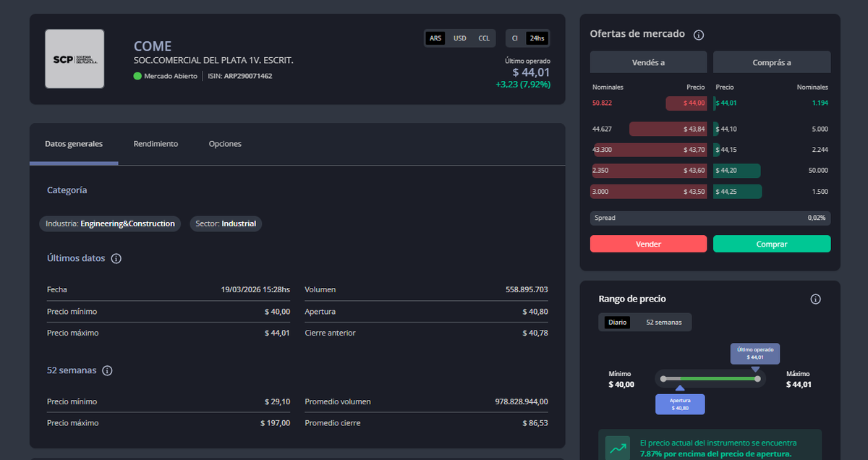Select sell offer at $ 43,84
Image resolution: width=868 pixels, height=460 pixels.
point(668,129)
